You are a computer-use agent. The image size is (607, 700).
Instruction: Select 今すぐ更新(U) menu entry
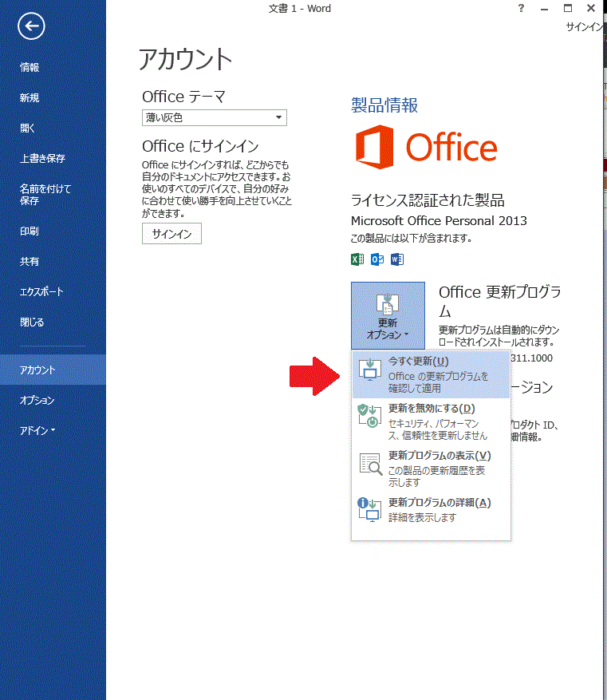tap(431, 374)
